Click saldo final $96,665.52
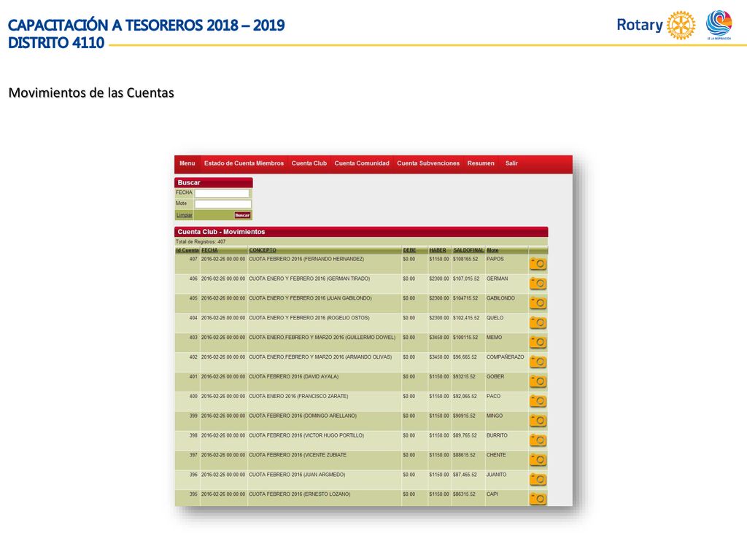The image size is (747, 560). click(465, 357)
